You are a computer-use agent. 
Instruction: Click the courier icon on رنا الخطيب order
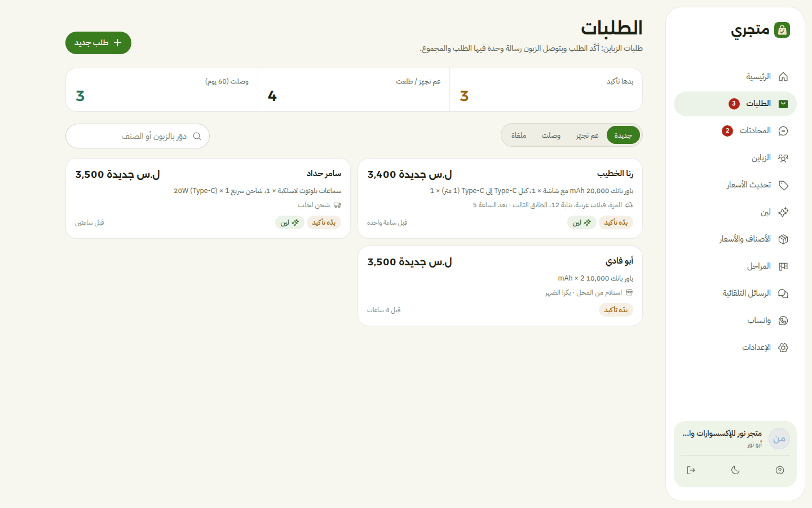(x=629, y=205)
